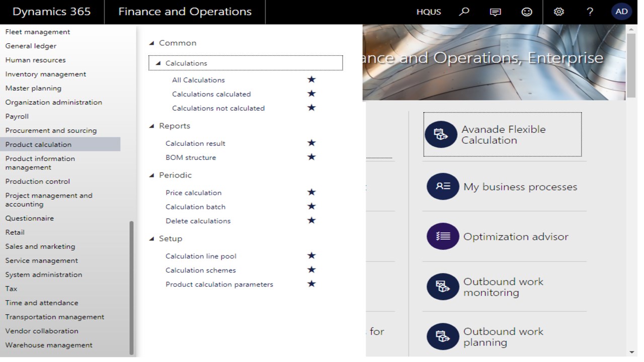Collapse the Periodic section
The height and width of the screenshot is (362, 644).
click(152, 175)
